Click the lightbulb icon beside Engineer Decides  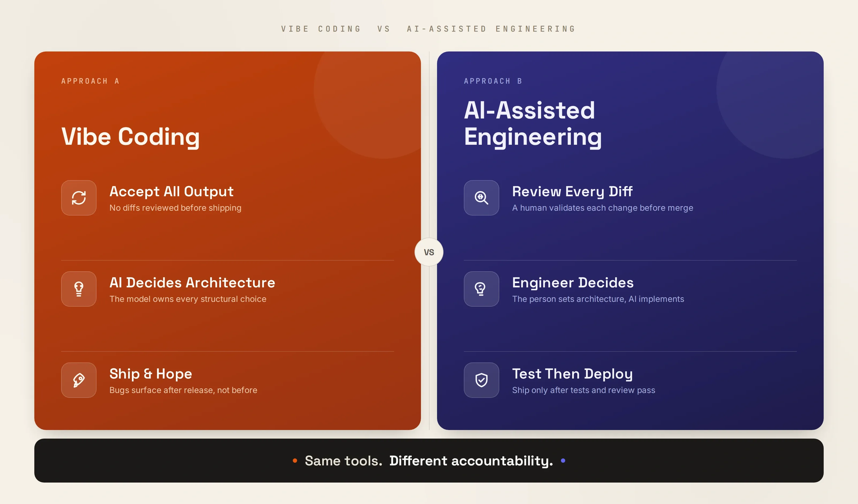[x=482, y=289]
